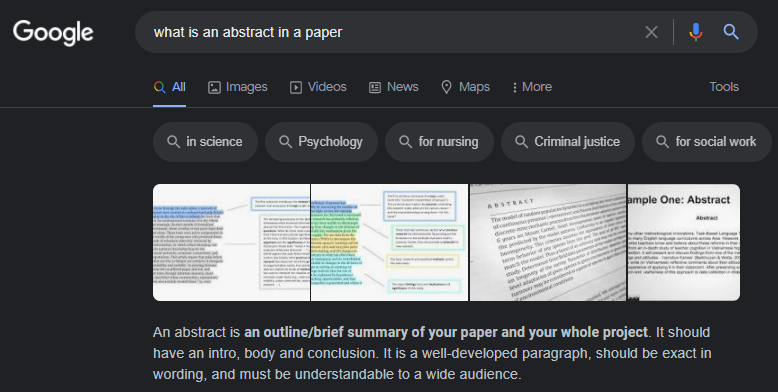Switch to the Images tab
The image size is (778, 392).
[238, 87]
